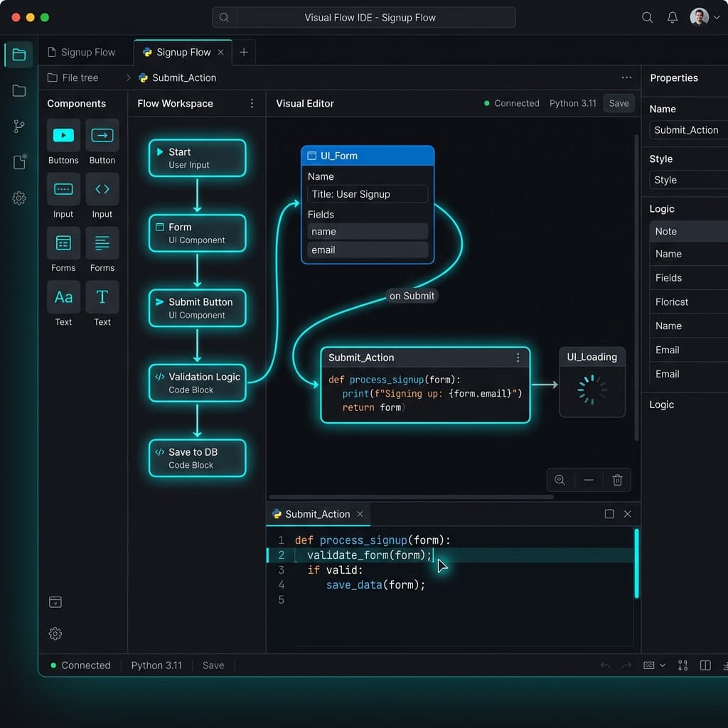
Task: Click Save in bottom status bar
Action: (x=213, y=665)
